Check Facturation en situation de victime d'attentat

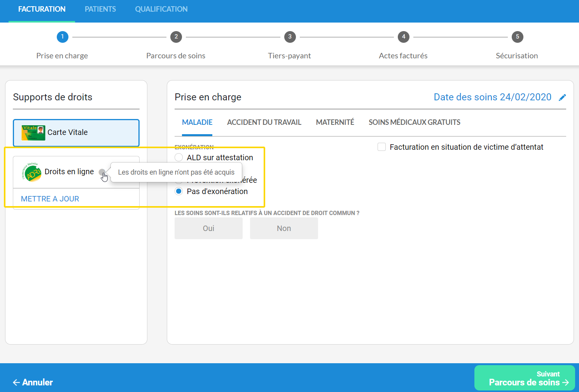click(x=382, y=147)
